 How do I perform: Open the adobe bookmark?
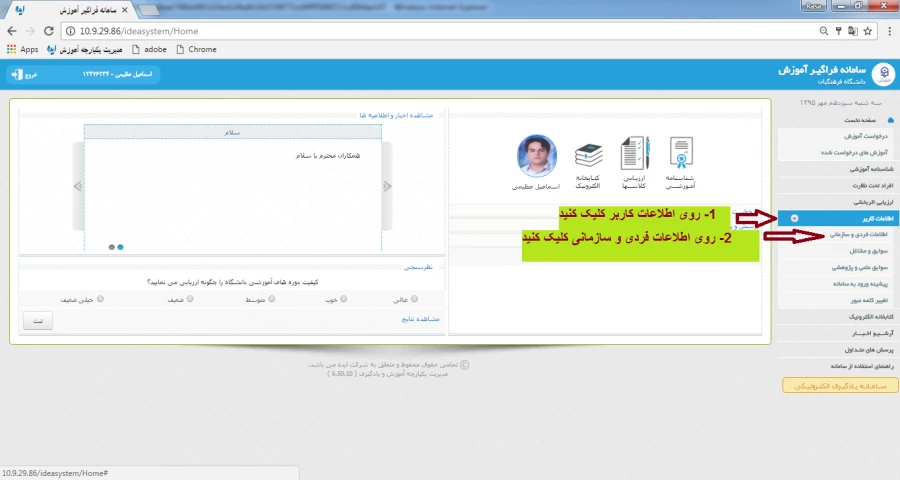(x=149, y=49)
